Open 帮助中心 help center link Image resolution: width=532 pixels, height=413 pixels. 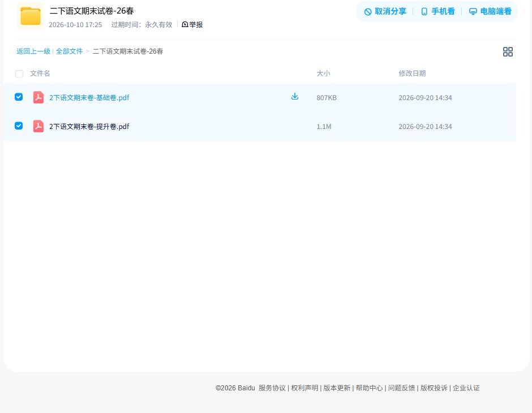369,388
